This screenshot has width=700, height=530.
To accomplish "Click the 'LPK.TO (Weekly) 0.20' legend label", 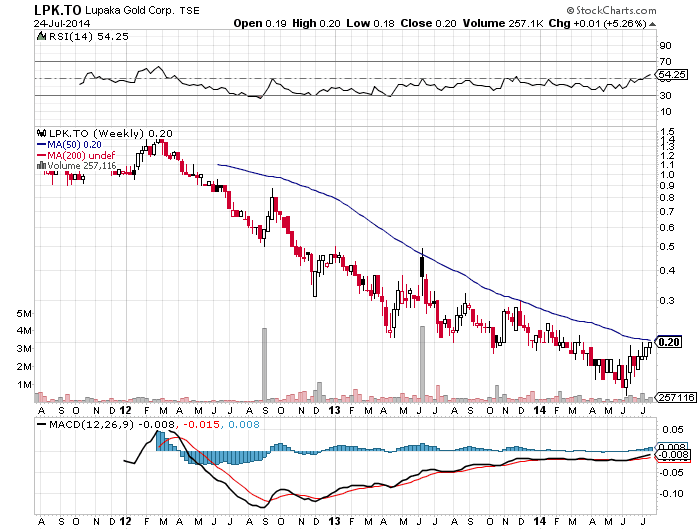I will point(111,133).
